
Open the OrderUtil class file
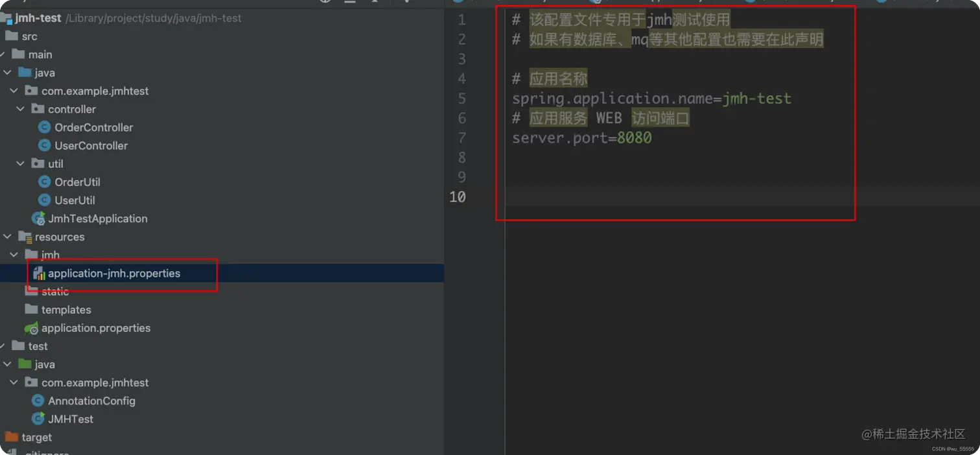point(77,182)
